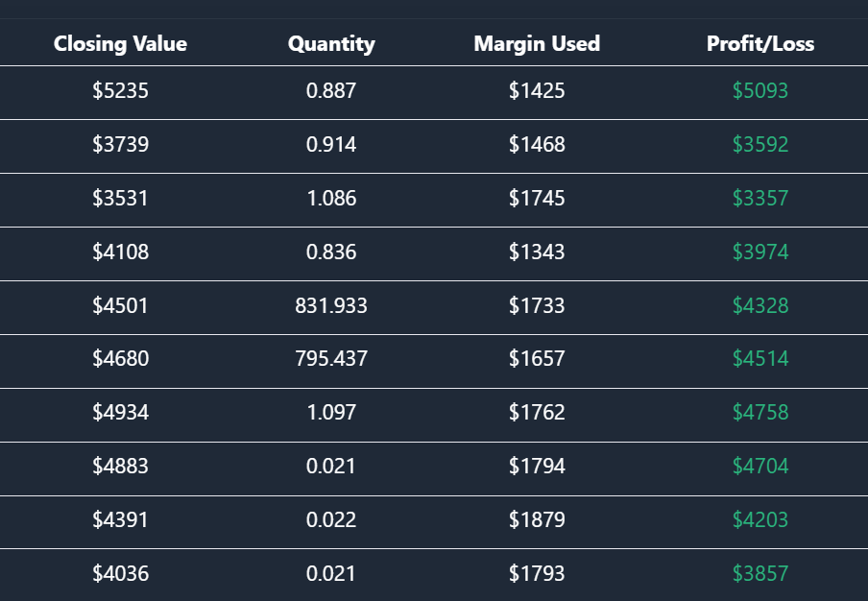Sort by the Profit/Loss column header
The image size is (868, 601).
759,43
